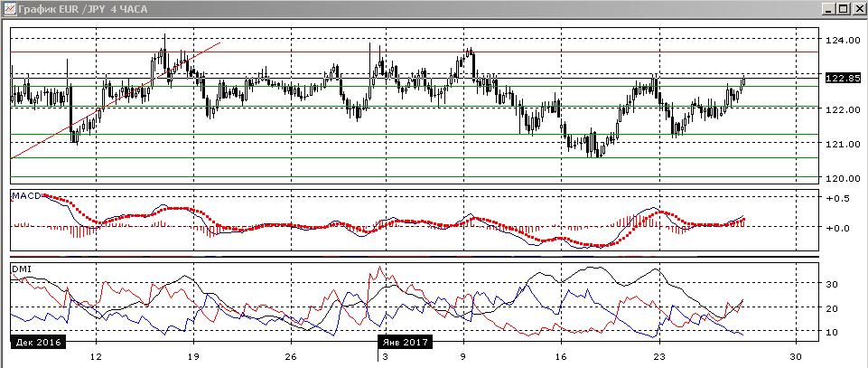Maximize the EUR/JPY chart window
The height and width of the screenshot is (368, 868).
(842, 9)
